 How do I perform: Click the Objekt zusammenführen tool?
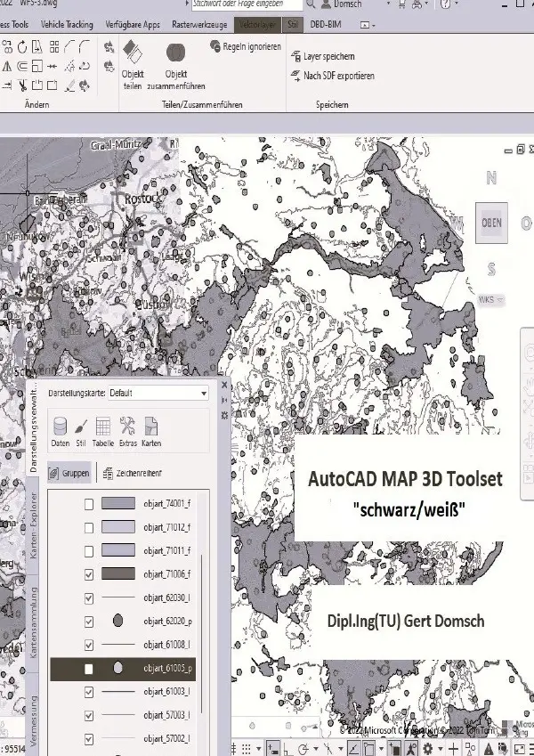[x=176, y=65]
